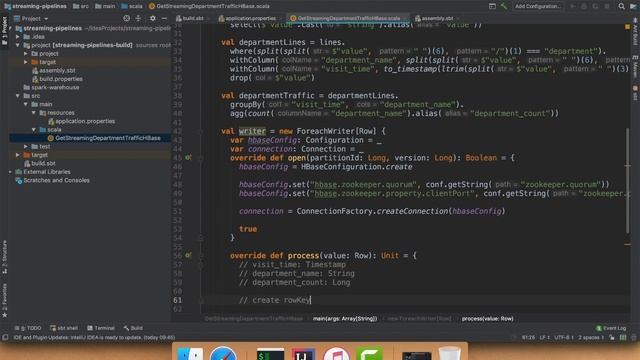The height and width of the screenshot is (360, 640).
Task: Switch to the application.properties tab
Action: point(247,18)
